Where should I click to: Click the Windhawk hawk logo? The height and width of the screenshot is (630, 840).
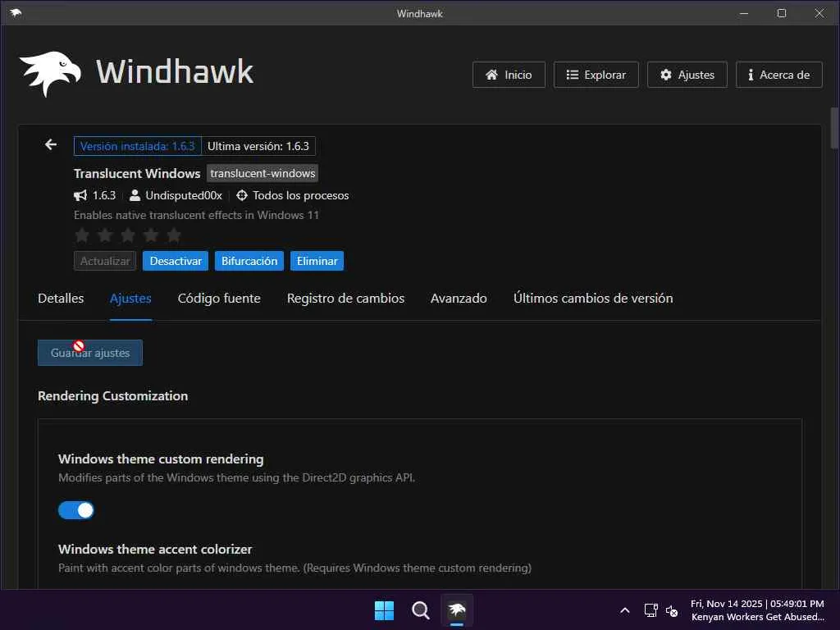(50, 73)
